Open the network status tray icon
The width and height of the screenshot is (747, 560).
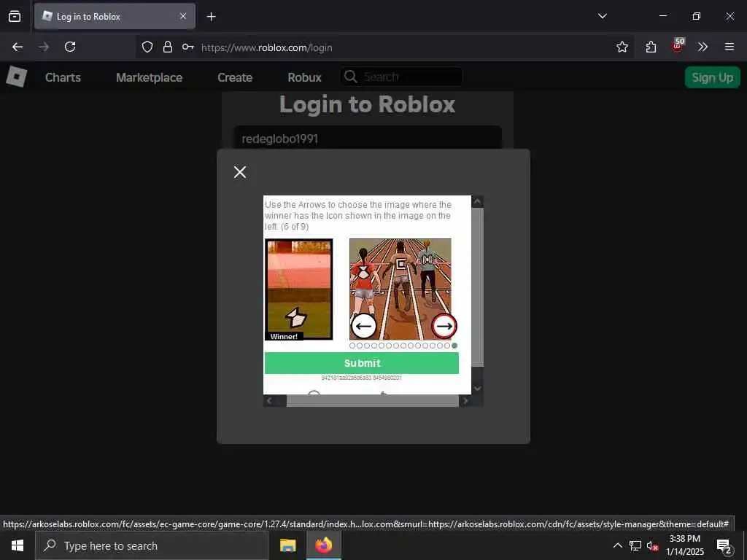pyautogui.click(x=635, y=545)
